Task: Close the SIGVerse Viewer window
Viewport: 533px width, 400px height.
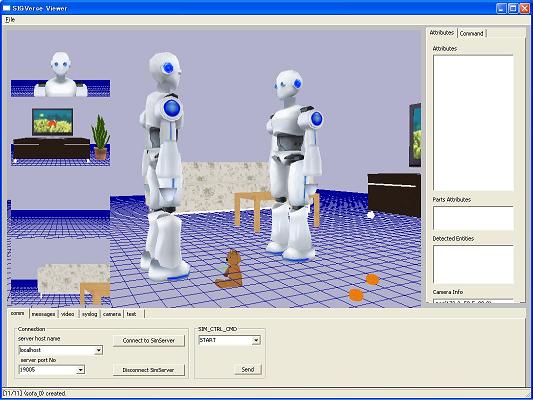Action: click(524, 8)
